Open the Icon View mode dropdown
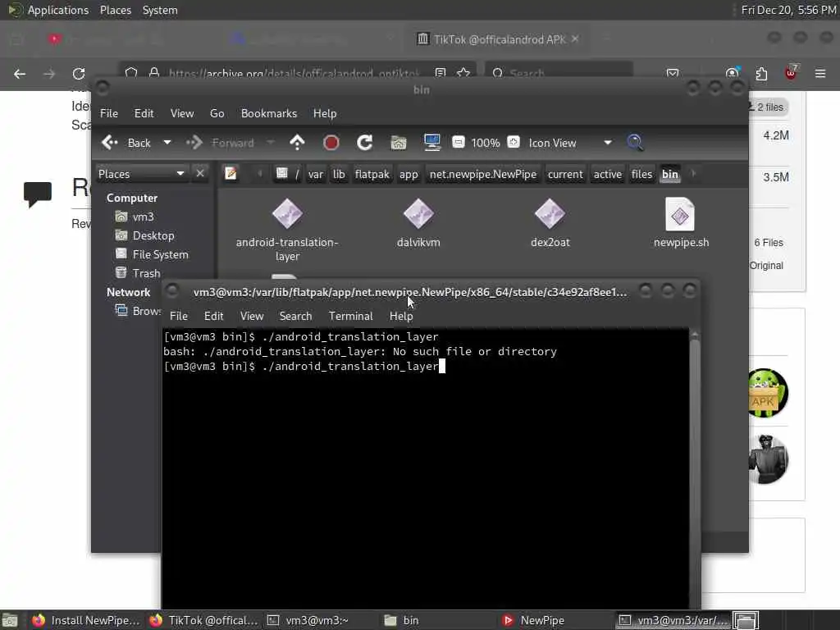This screenshot has height=630, width=840. tap(570, 143)
